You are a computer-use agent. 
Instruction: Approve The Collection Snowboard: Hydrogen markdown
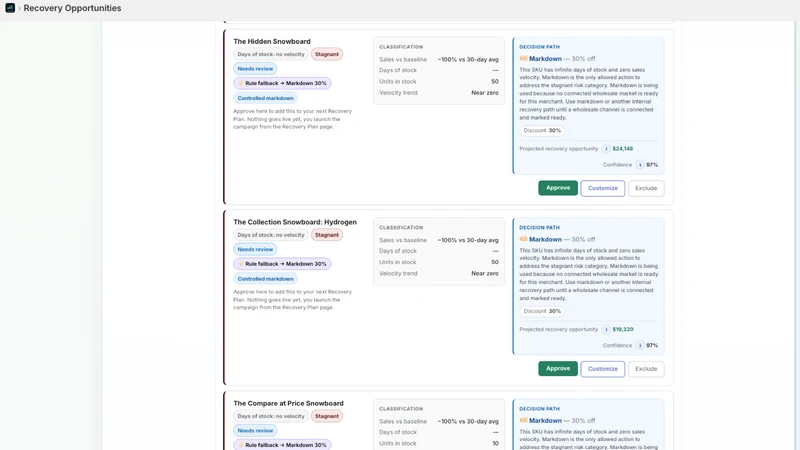[x=558, y=368]
